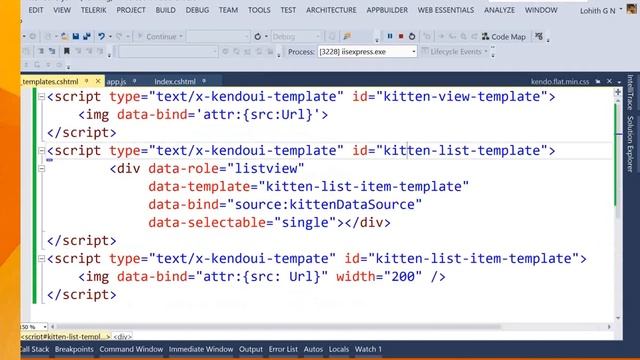Collapse the kitten-view-template script block
640x360 pixels.
pyautogui.click(x=41, y=97)
